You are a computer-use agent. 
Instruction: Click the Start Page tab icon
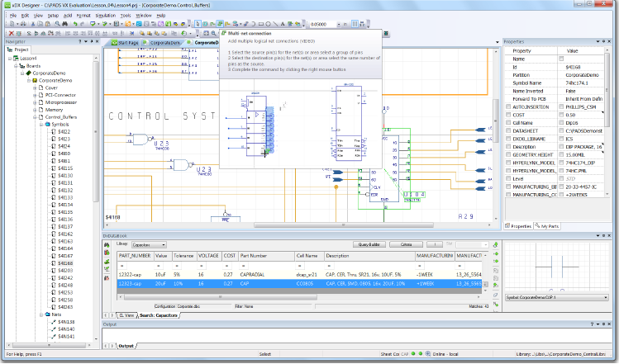point(113,41)
